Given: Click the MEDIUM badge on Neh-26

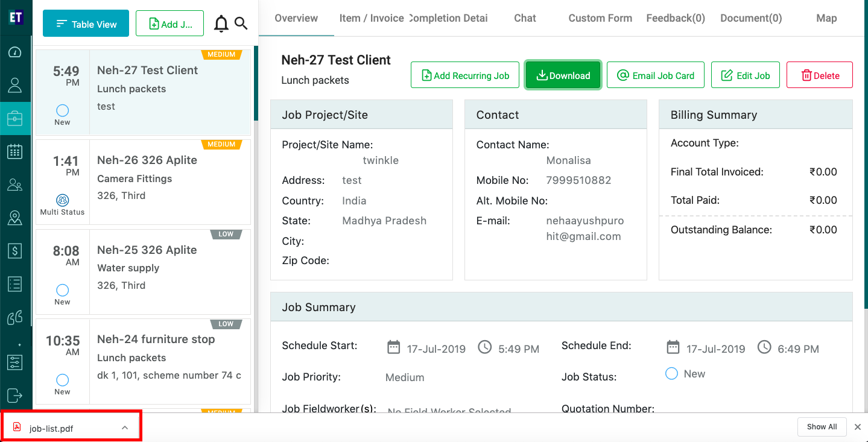Looking at the screenshot, I should [x=221, y=144].
